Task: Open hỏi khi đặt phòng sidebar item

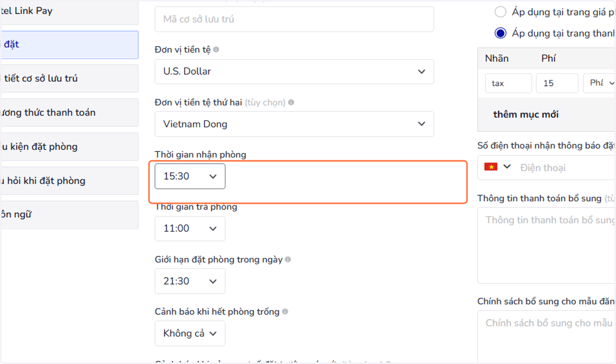Action: (69, 181)
